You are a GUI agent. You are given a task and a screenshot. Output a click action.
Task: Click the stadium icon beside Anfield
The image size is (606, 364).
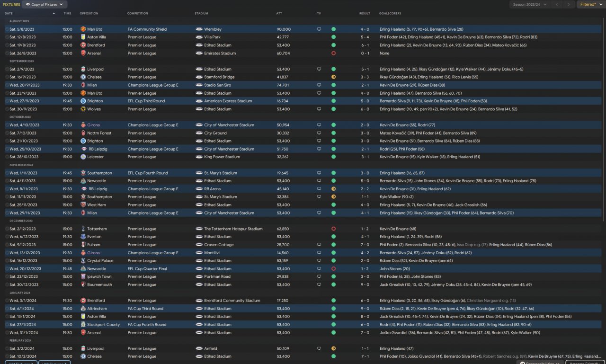point(199,349)
